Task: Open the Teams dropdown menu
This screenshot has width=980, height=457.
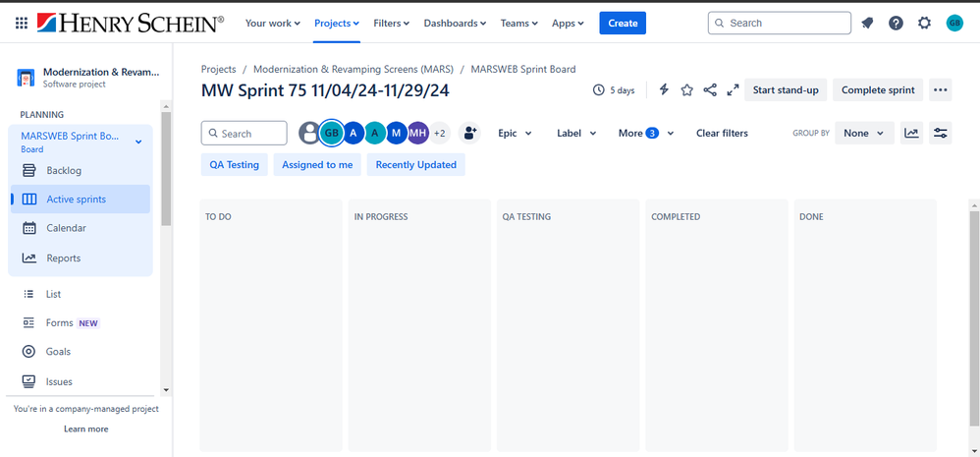Action: (518, 24)
